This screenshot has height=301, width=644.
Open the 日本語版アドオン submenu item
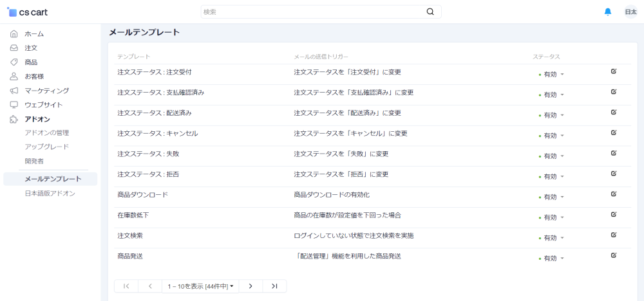click(50, 193)
